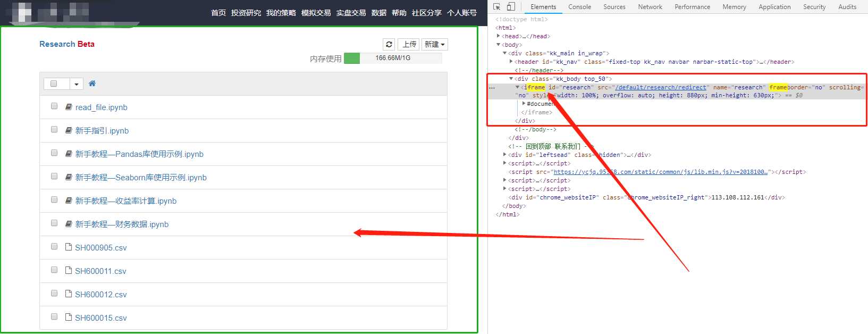Open the Performance tab
This screenshot has height=334, width=868.
(692, 7)
